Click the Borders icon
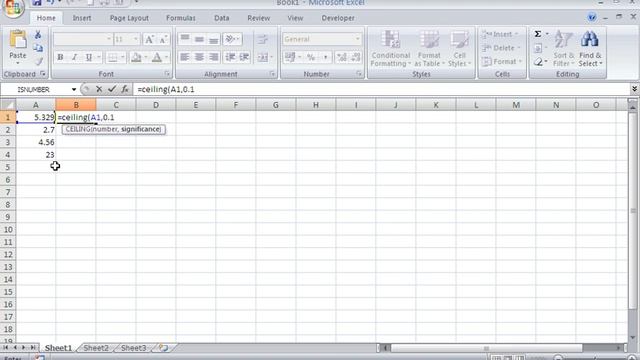The height and width of the screenshot is (360, 640). click(112, 58)
